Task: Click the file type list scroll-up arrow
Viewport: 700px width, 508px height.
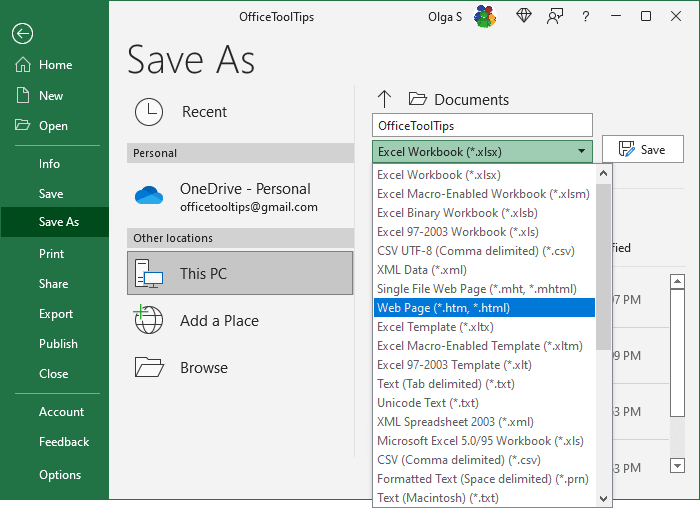Action: pyautogui.click(x=604, y=174)
